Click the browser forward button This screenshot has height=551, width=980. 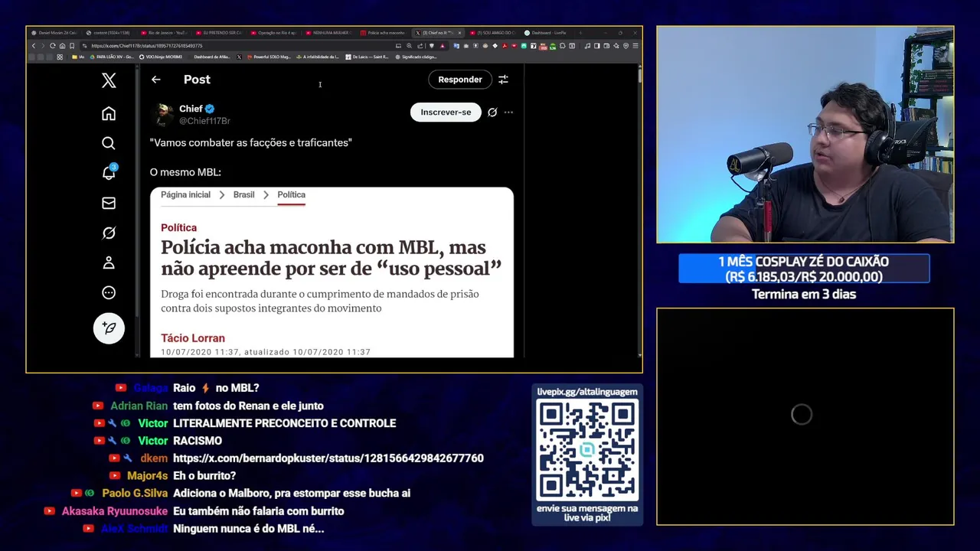pyautogui.click(x=43, y=46)
